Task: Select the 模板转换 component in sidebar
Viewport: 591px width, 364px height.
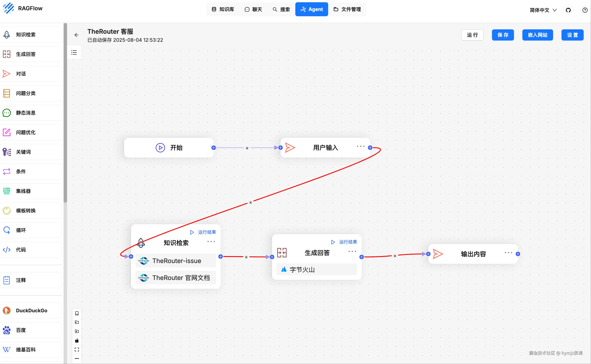Action: coord(31,211)
